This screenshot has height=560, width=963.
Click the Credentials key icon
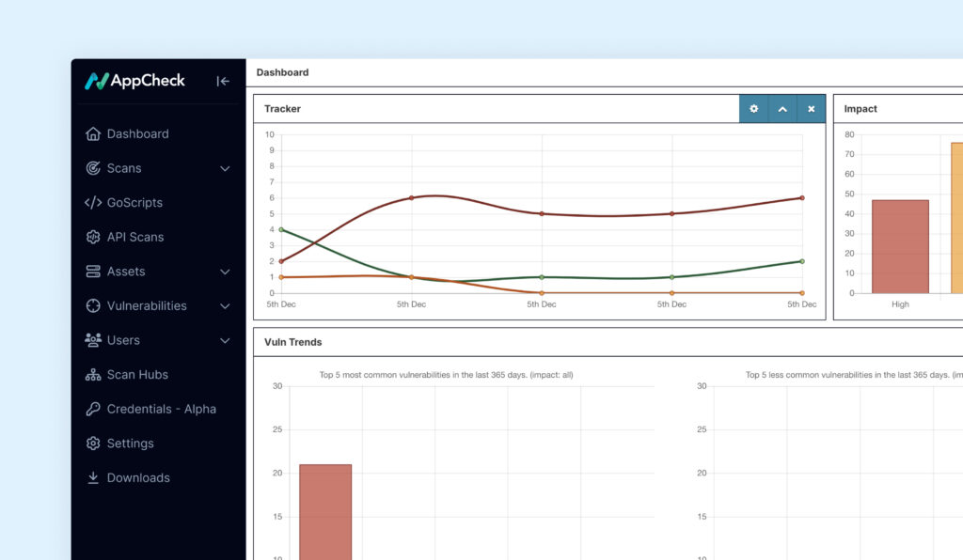coord(93,409)
